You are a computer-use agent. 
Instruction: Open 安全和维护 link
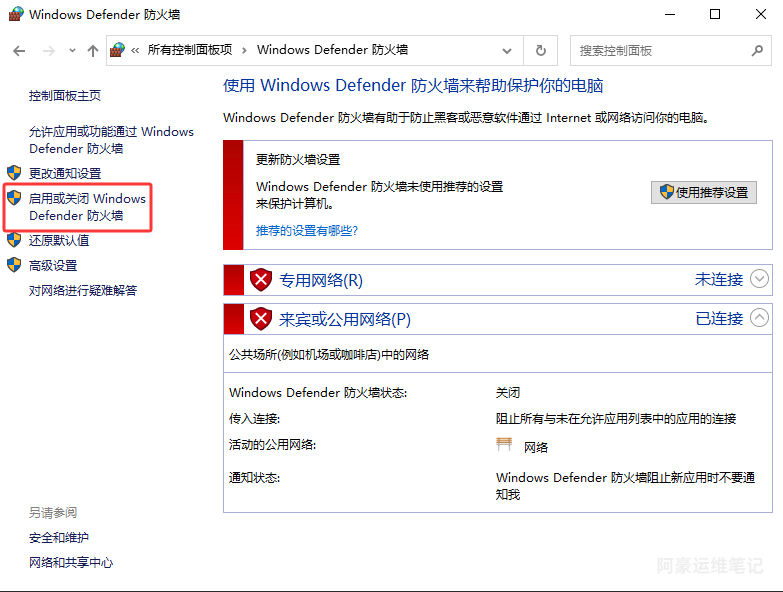pyautogui.click(x=59, y=538)
